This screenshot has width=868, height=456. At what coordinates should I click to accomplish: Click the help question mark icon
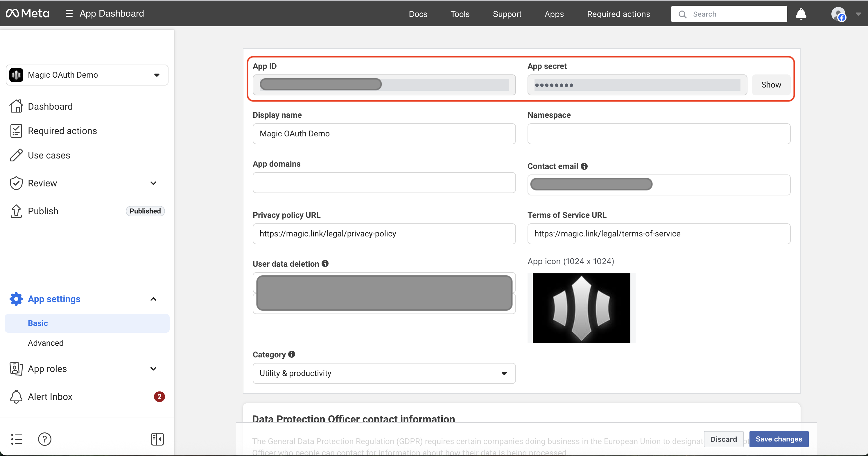[x=44, y=439]
